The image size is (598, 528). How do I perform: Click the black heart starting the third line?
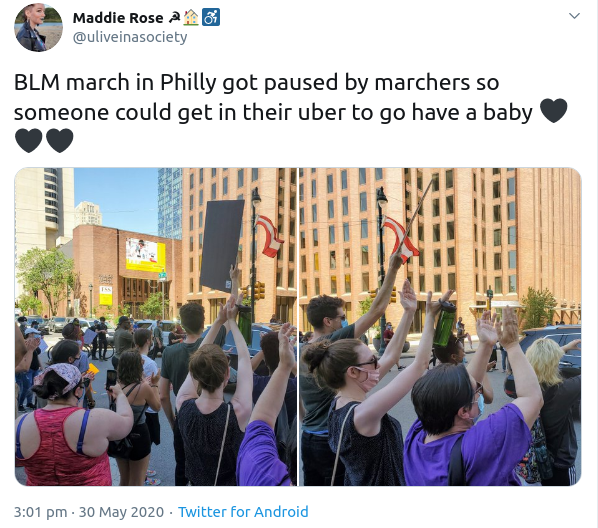point(29,140)
